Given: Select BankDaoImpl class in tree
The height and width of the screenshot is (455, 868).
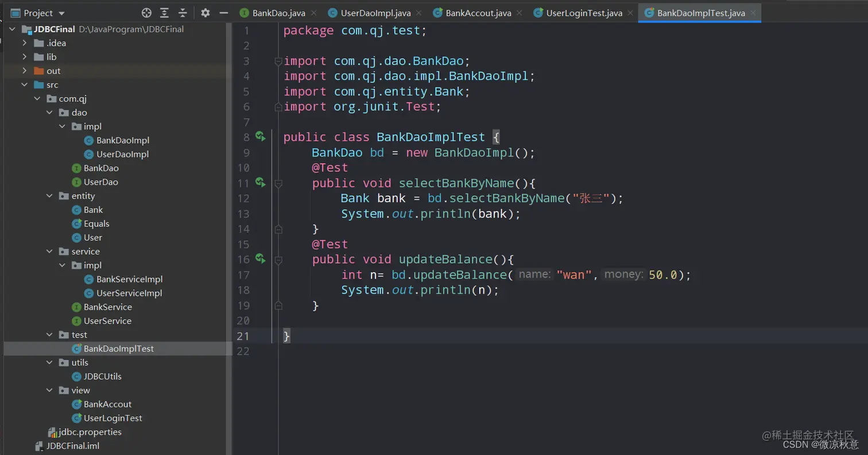Looking at the screenshot, I should point(122,140).
